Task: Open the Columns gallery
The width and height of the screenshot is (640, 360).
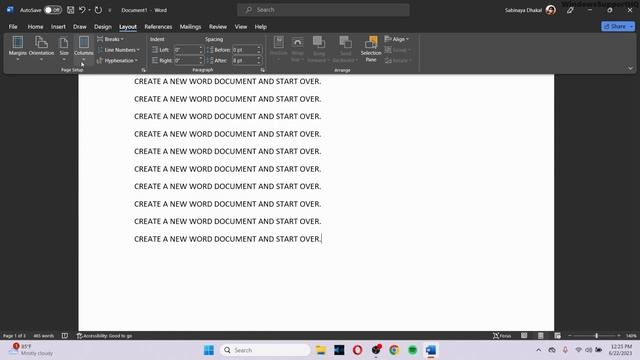Action: pos(84,49)
